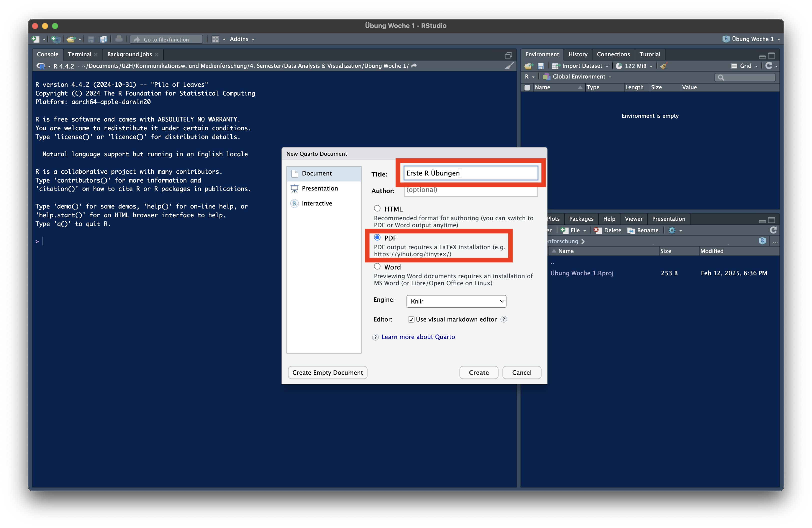Click the Save current document icon in the main toolbar
The width and height of the screenshot is (812, 528).
click(x=91, y=39)
